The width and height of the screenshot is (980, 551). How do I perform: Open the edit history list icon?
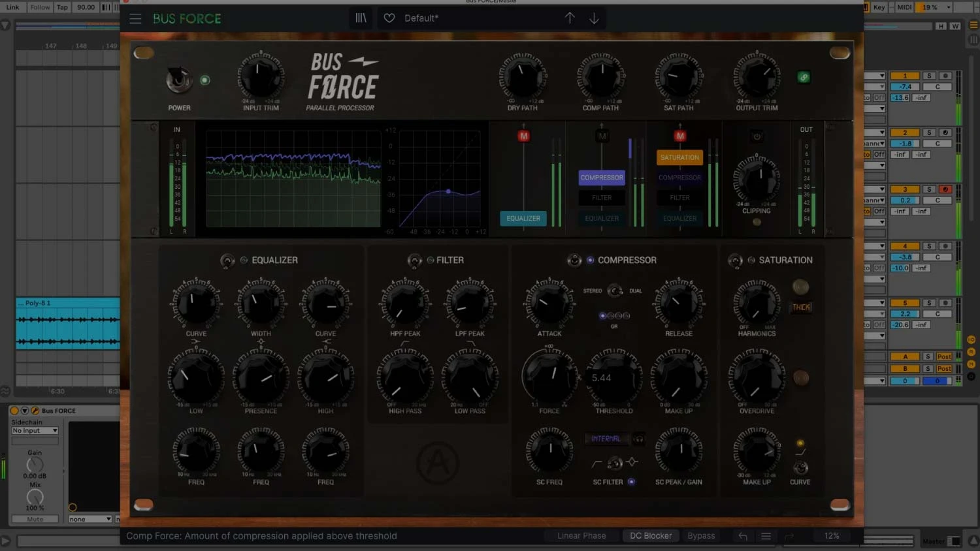(x=766, y=536)
